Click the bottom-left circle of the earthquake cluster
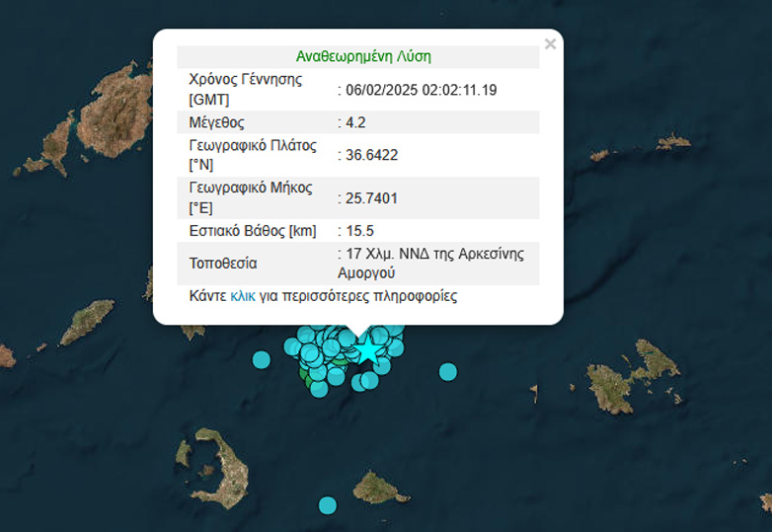772x532 pixels. click(x=319, y=389)
